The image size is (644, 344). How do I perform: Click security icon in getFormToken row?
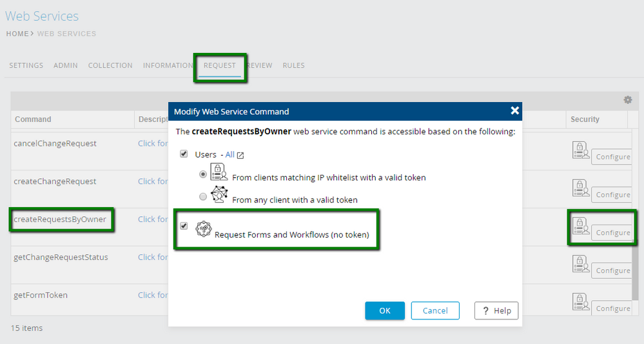pos(580,301)
